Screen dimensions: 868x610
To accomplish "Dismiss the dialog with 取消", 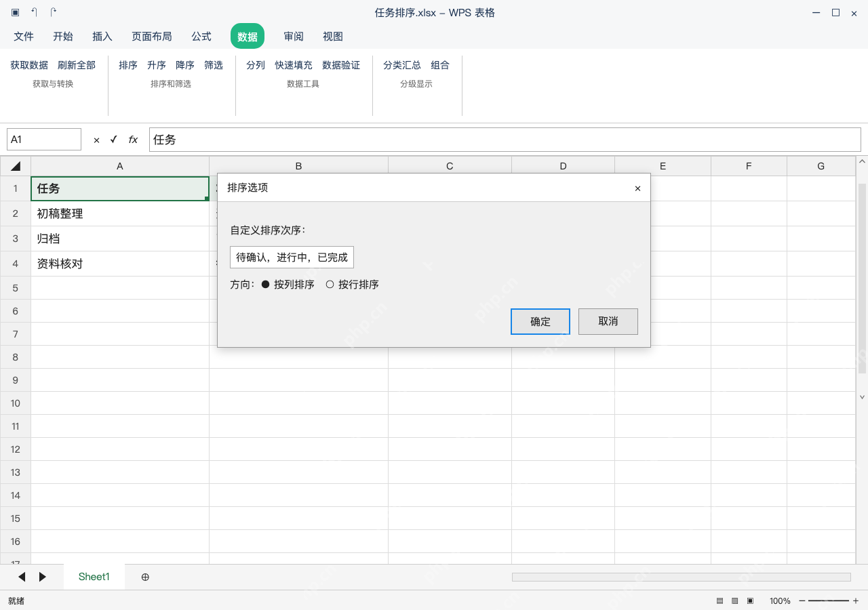I will tap(608, 322).
